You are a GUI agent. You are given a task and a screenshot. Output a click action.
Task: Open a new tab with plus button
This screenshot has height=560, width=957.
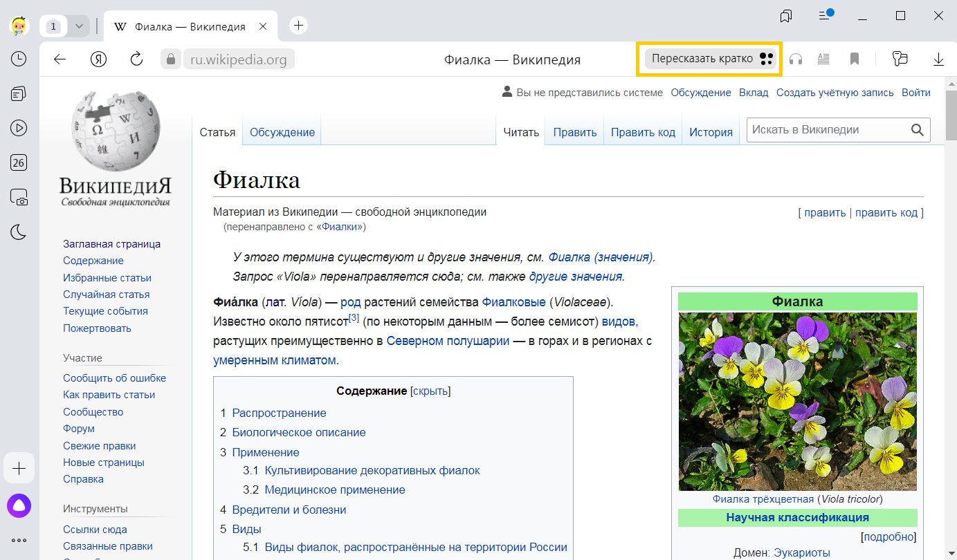(x=298, y=26)
